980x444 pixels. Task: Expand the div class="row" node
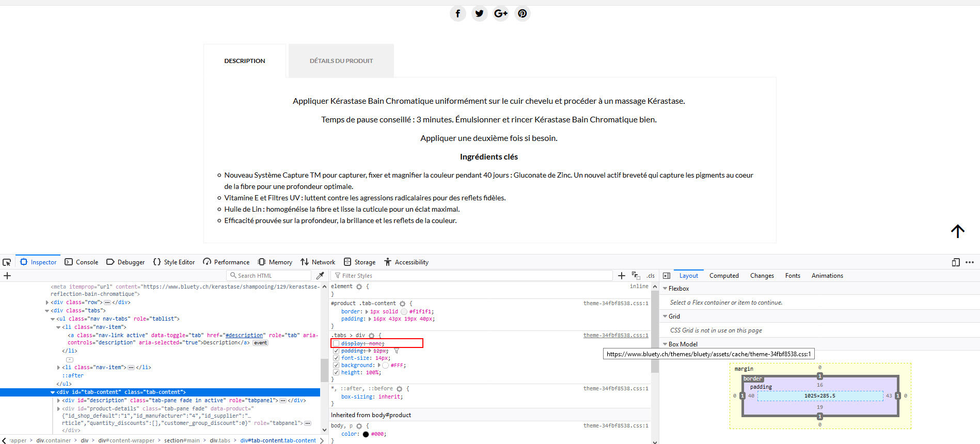pyautogui.click(x=47, y=303)
